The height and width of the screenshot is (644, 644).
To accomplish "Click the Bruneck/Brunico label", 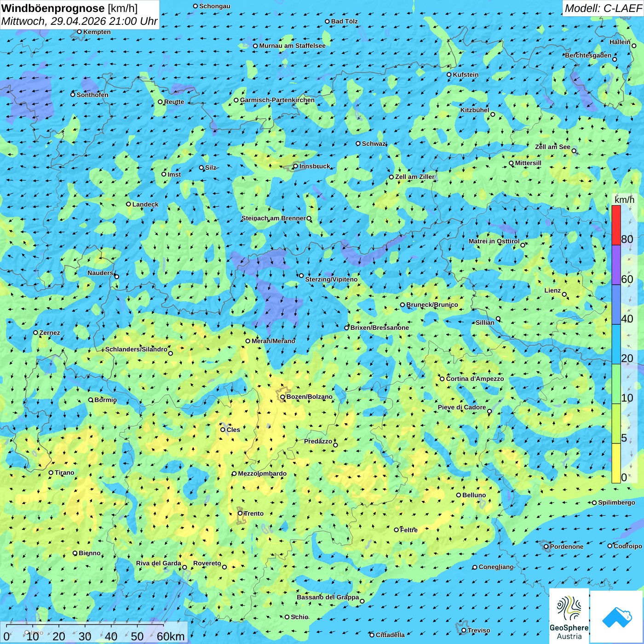I will [432, 305].
